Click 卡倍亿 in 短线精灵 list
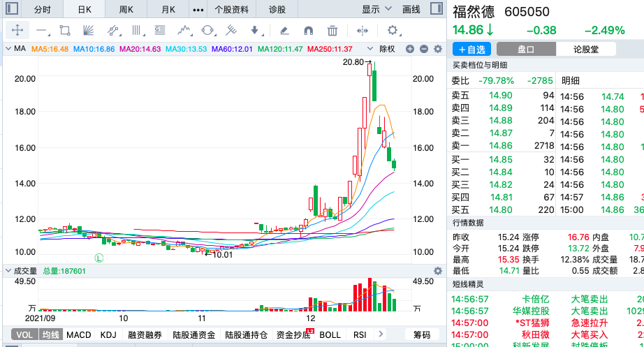 (535, 299)
